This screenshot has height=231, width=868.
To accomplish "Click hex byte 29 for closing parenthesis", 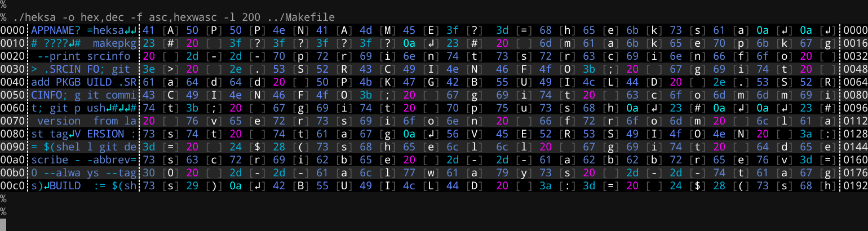I will [193, 185].
